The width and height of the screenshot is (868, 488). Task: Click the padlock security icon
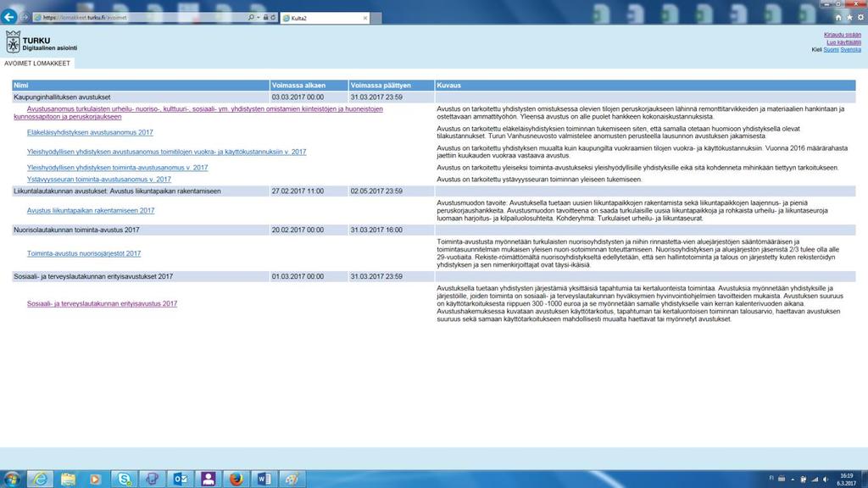point(265,18)
